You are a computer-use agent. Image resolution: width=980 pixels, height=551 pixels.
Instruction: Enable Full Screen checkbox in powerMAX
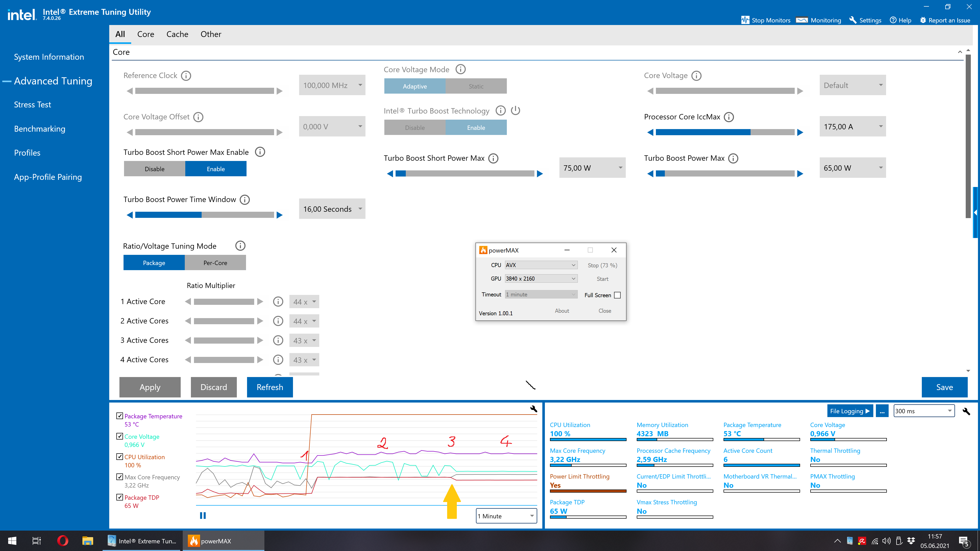pyautogui.click(x=617, y=295)
